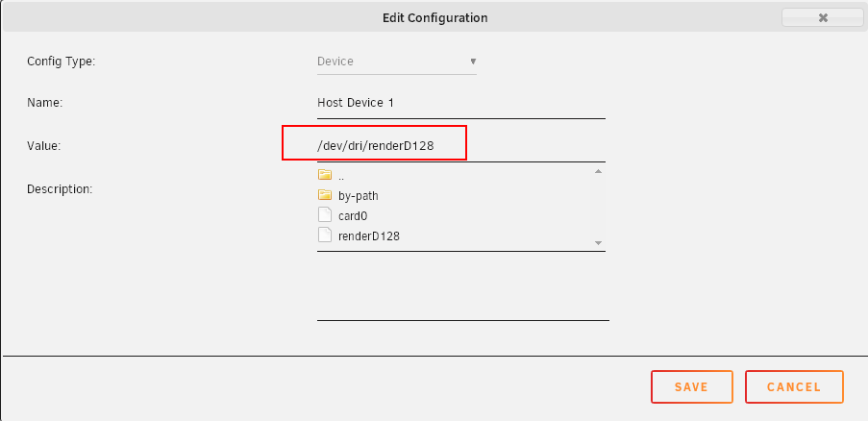Click the file list scroll-down arrow
Screen dimensions: 868x421
(x=599, y=244)
